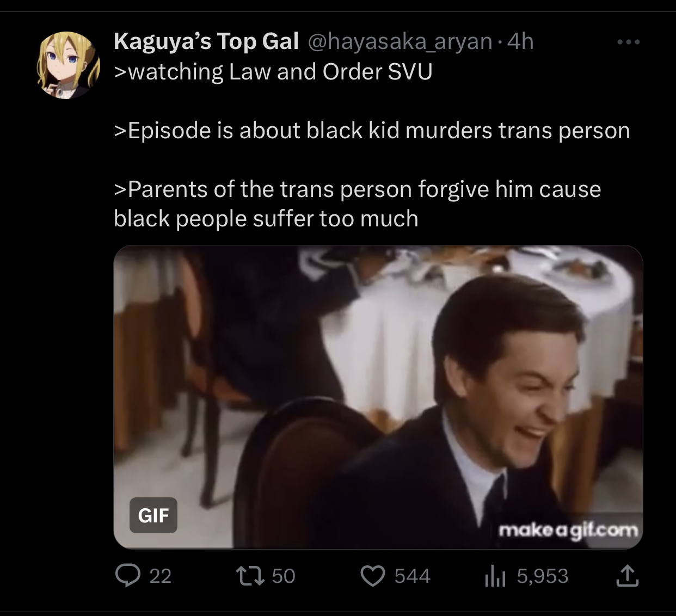
Task: Open the three-dot more options menu
Action: pos(628,42)
